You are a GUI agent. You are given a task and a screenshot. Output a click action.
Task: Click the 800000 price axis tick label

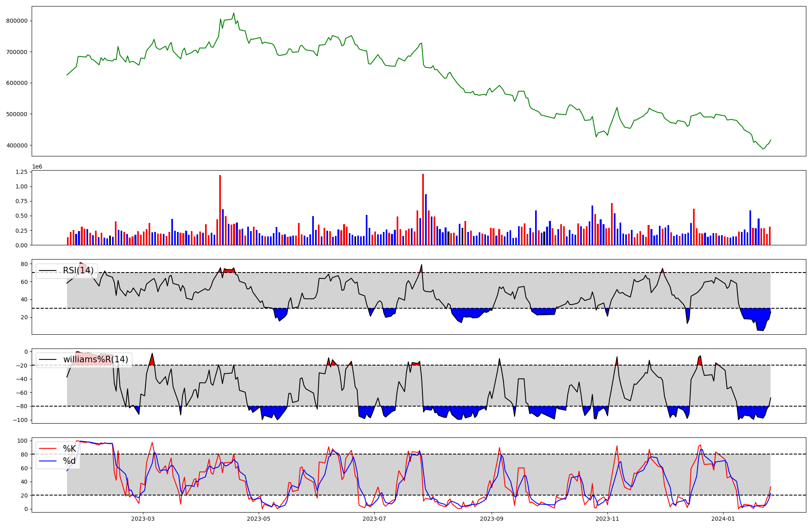17,21
